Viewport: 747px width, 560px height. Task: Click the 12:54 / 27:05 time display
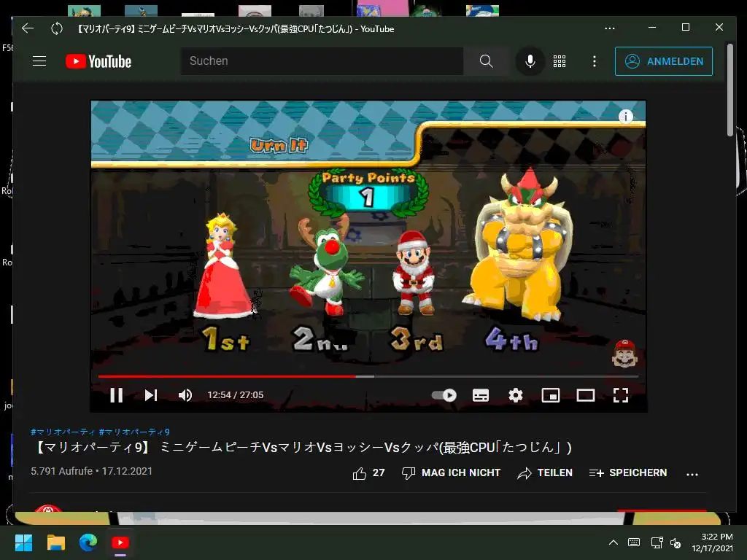pos(236,395)
